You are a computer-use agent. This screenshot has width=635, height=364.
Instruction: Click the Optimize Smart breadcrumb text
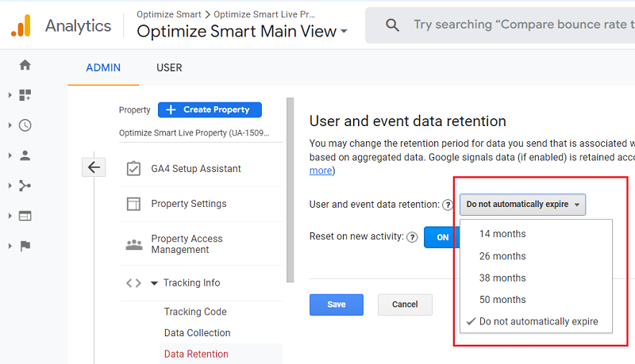click(x=169, y=14)
